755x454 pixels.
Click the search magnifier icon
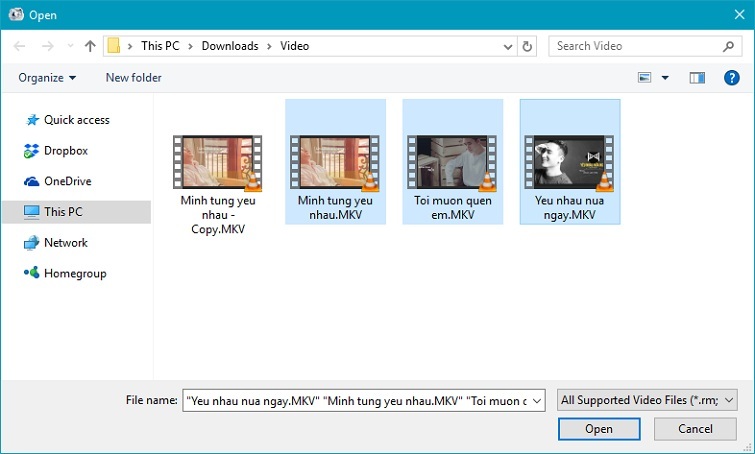pyautogui.click(x=729, y=46)
